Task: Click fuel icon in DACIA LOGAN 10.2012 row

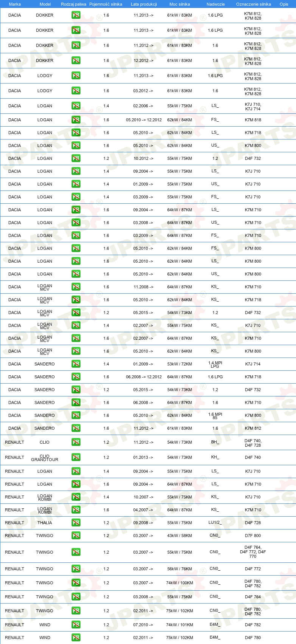Action: point(76,158)
